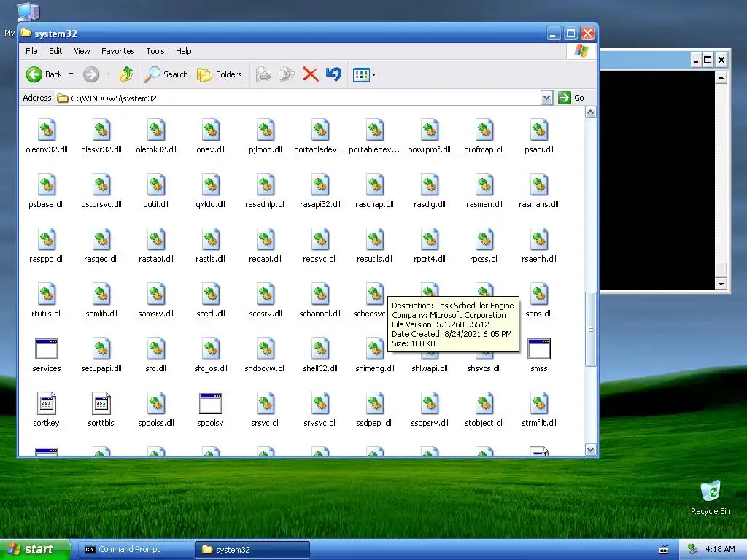
Task: Open the View menu
Action: coord(82,51)
